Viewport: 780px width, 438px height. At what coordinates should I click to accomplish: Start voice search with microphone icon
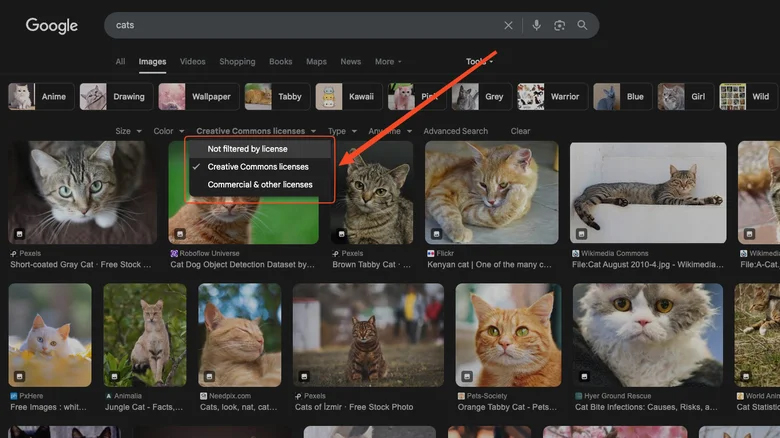tap(537, 25)
